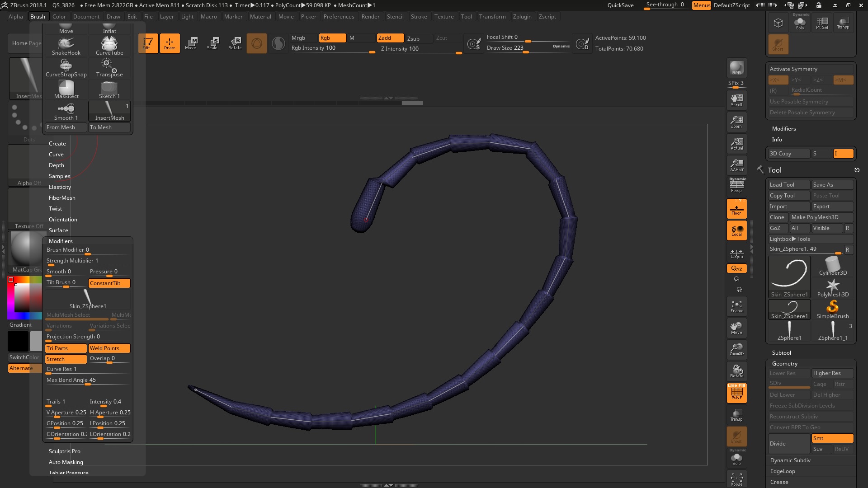Adjust the Draw Size slider
Screen dimensions: 868x488
click(x=528, y=48)
